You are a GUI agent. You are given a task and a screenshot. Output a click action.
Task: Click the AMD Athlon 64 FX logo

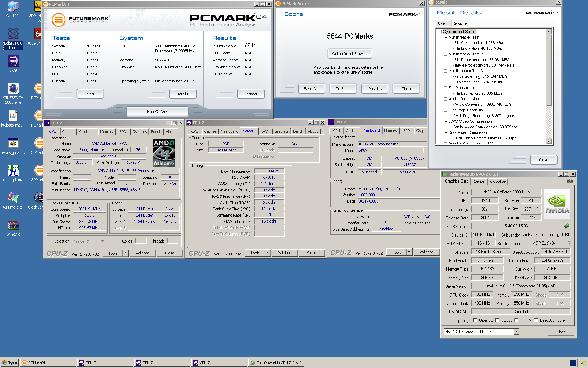(164, 153)
